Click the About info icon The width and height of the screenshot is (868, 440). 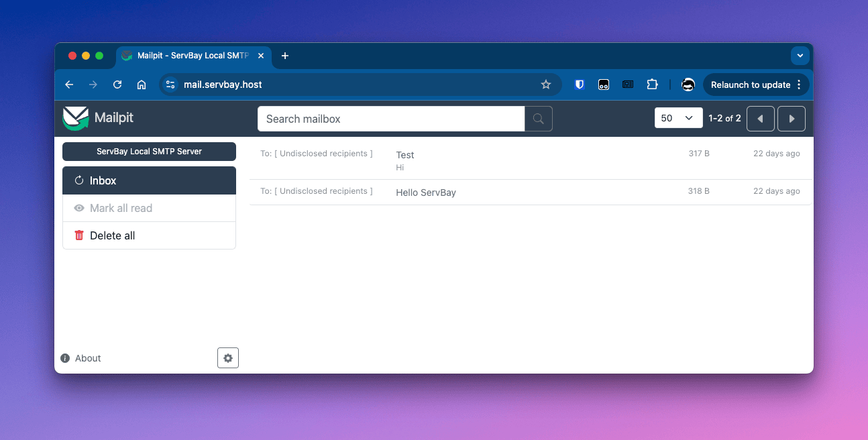click(65, 357)
